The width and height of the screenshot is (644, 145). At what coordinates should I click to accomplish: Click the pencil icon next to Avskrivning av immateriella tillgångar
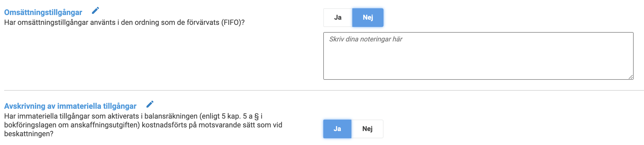(x=150, y=104)
